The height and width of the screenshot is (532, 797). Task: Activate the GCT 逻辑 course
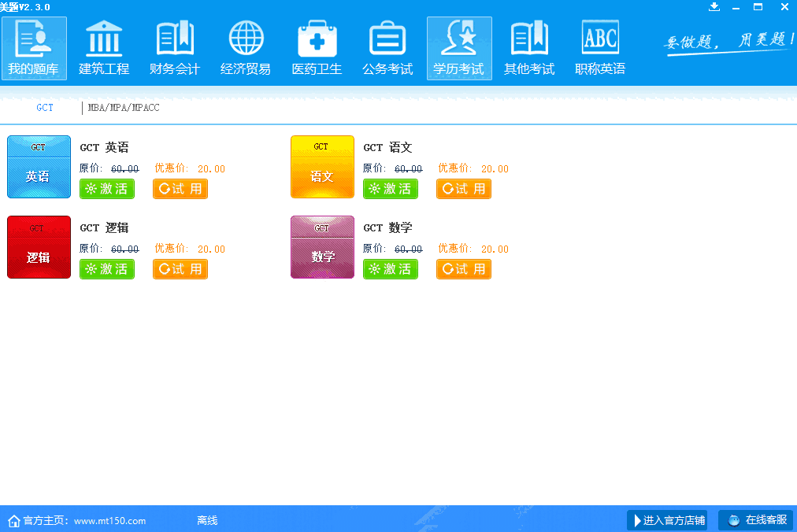tap(107, 269)
